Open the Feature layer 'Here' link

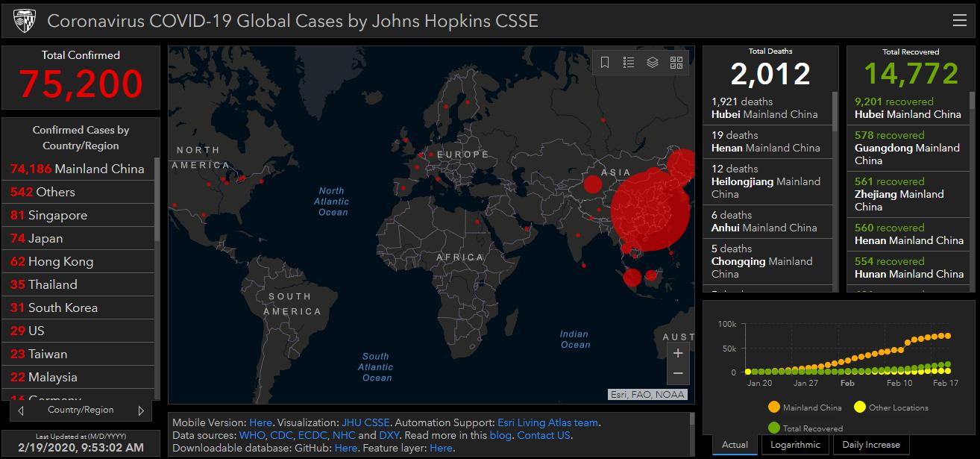(442, 448)
